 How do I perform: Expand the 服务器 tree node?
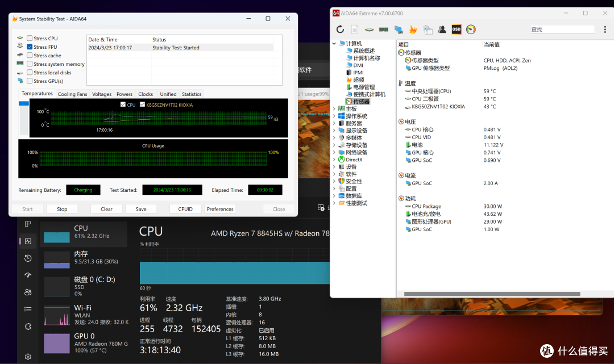point(334,123)
